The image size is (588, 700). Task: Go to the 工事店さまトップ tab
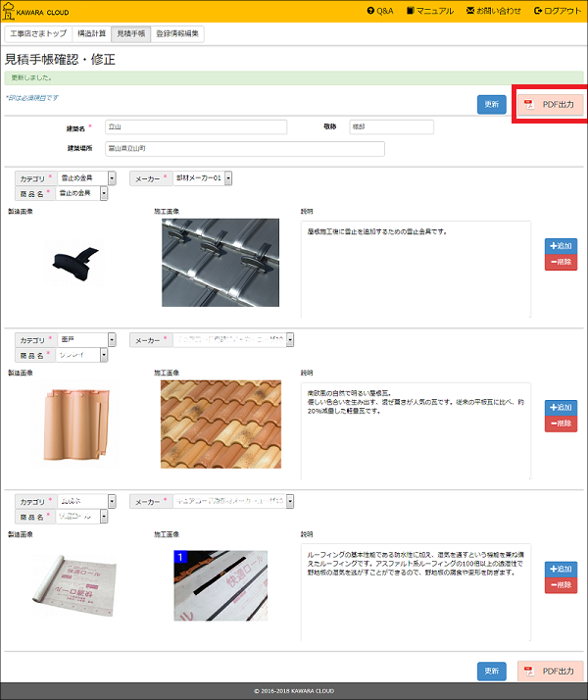[39, 33]
